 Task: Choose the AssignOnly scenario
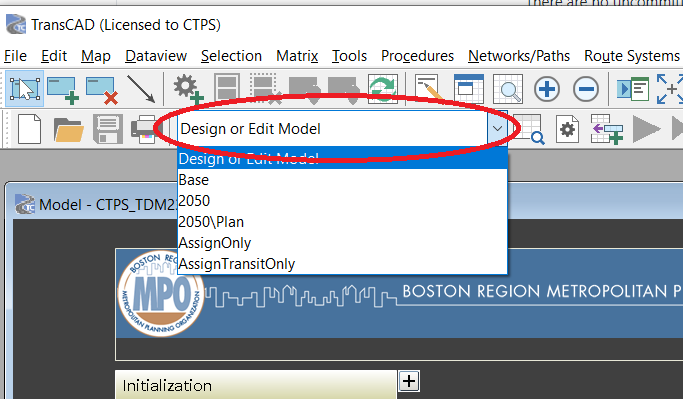pyautogui.click(x=342, y=243)
